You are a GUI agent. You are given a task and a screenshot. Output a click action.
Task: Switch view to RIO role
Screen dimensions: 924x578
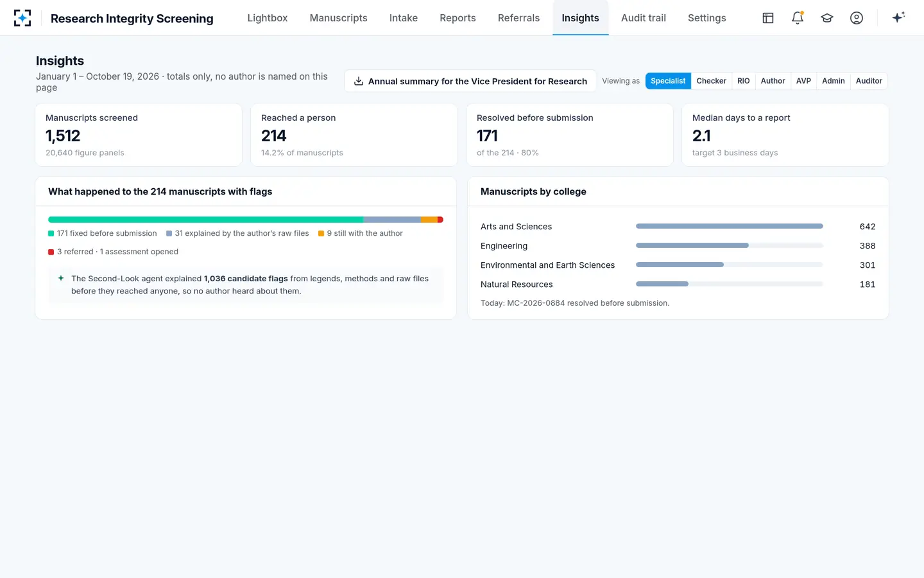pyautogui.click(x=744, y=81)
